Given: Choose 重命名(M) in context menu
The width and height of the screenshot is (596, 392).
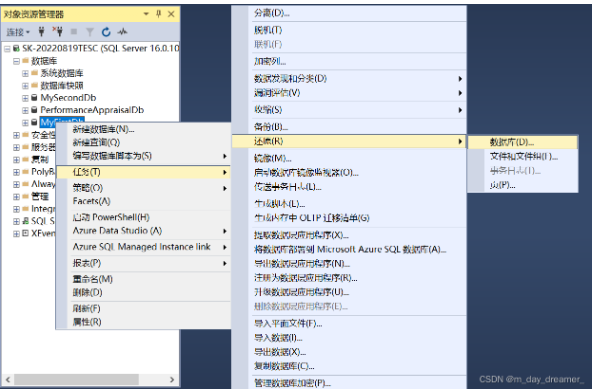Looking at the screenshot, I should 143,279.
